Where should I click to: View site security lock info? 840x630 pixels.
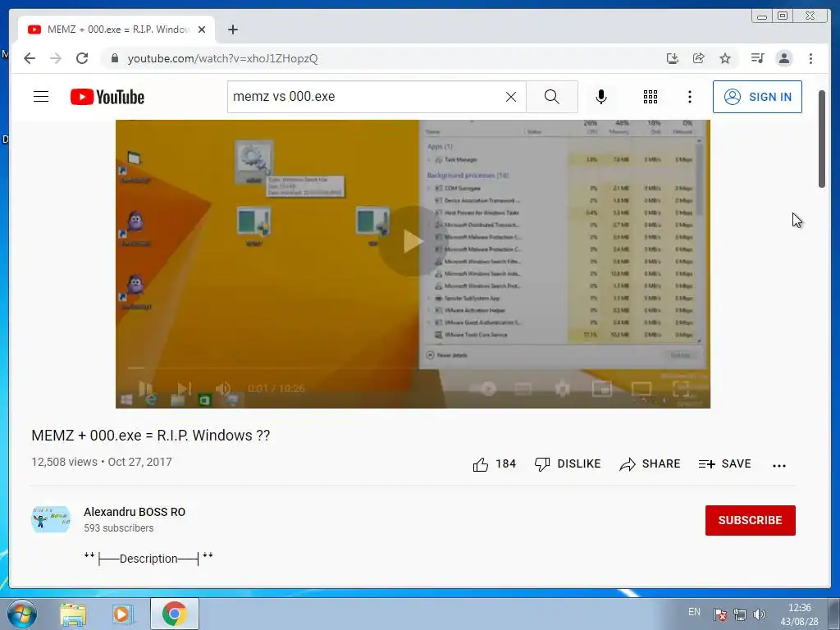(x=114, y=58)
